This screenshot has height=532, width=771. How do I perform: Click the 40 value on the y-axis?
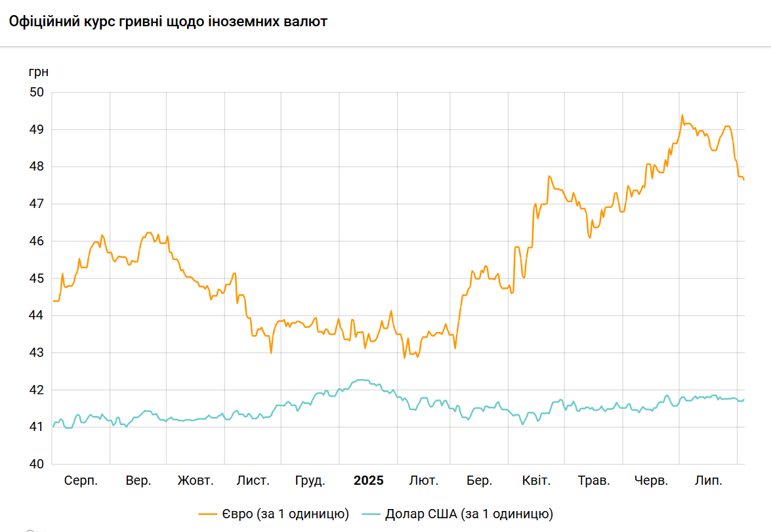pyautogui.click(x=37, y=464)
